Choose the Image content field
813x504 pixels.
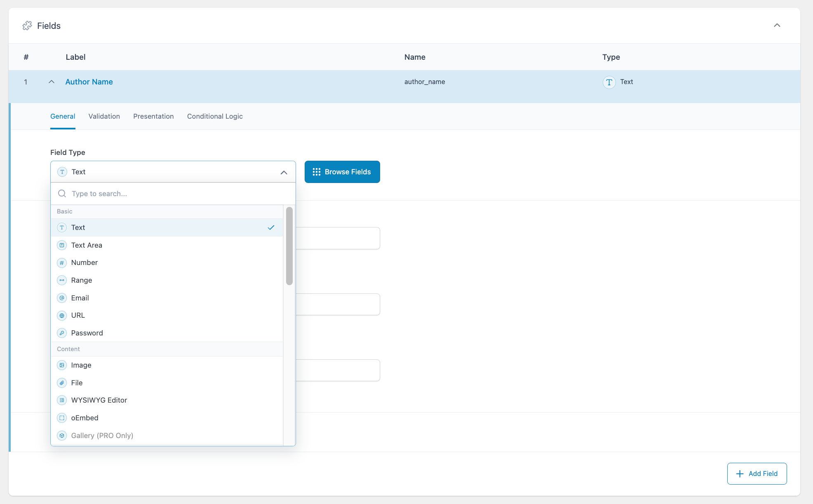tap(81, 365)
